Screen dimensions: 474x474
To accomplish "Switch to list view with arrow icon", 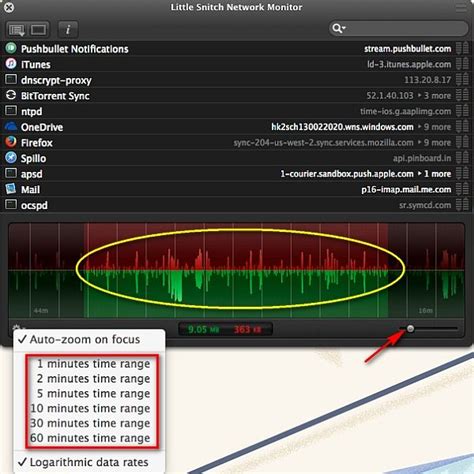I will (16, 30).
